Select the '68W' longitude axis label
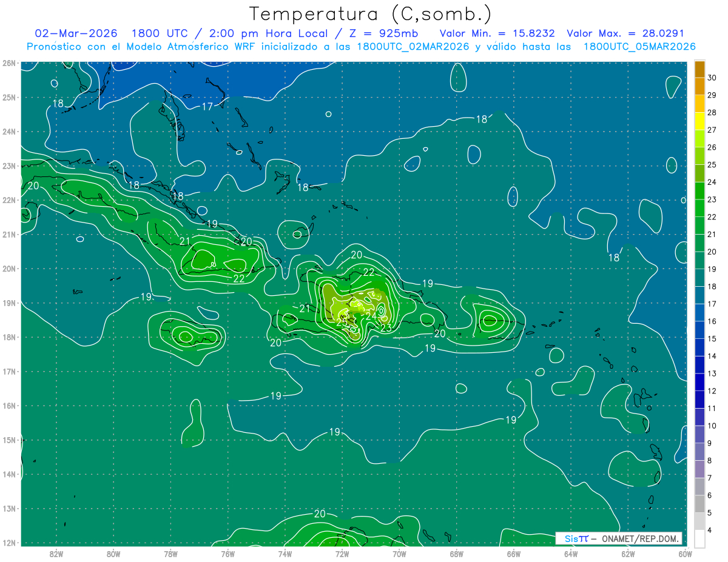The width and height of the screenshot is (728, 562). click(x=456, y=554)
